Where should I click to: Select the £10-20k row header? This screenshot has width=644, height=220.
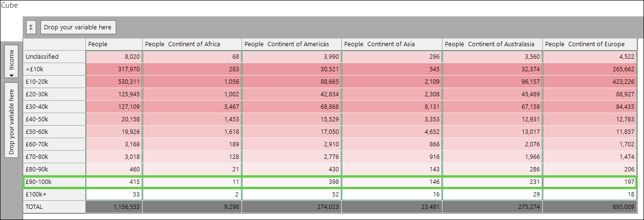(x=54, y=81)
